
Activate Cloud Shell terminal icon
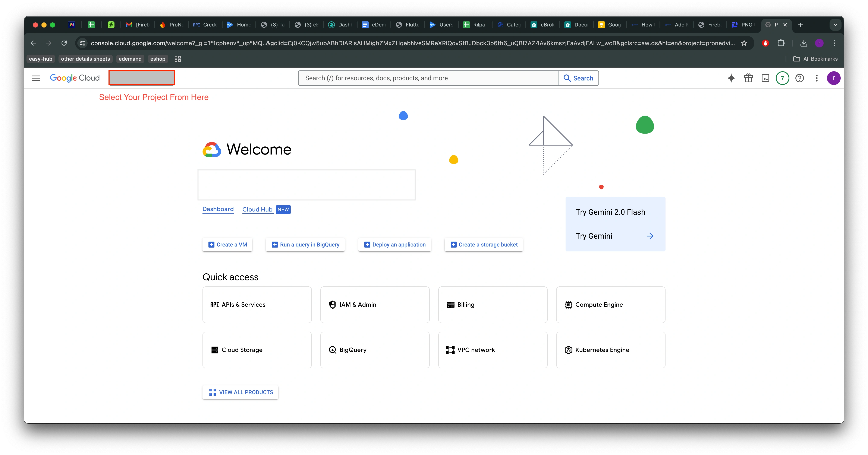765,78
